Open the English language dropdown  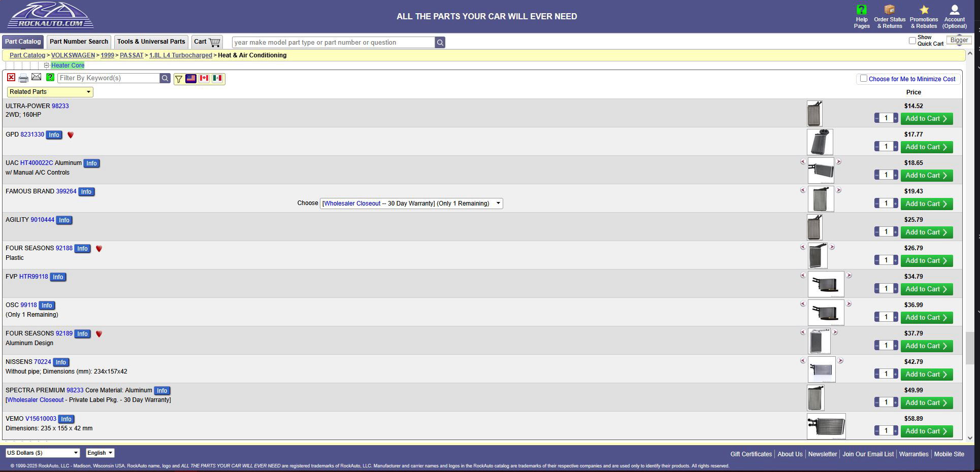[100, 453]
